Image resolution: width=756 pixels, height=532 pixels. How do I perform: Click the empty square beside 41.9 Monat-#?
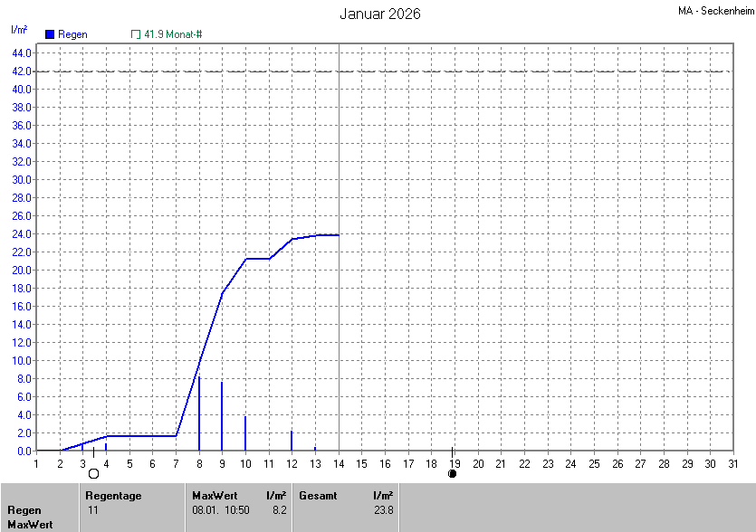point(136,34)
